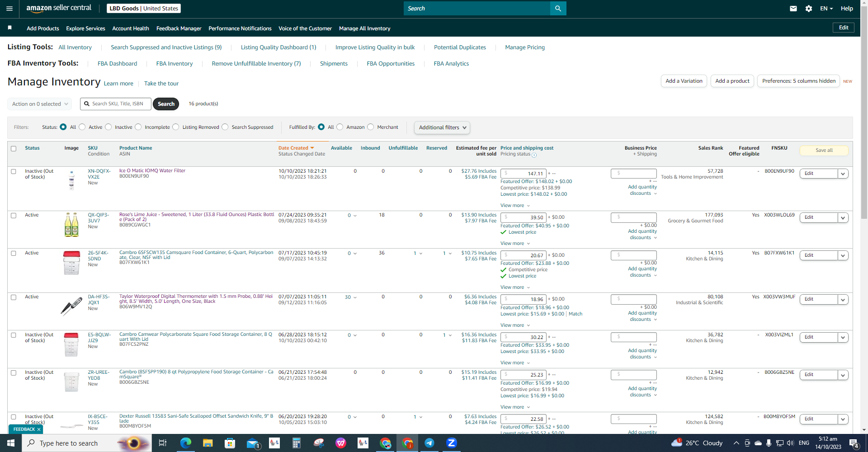Check the Ice O Matic IOMQ row checkbox

coord(14,172)
